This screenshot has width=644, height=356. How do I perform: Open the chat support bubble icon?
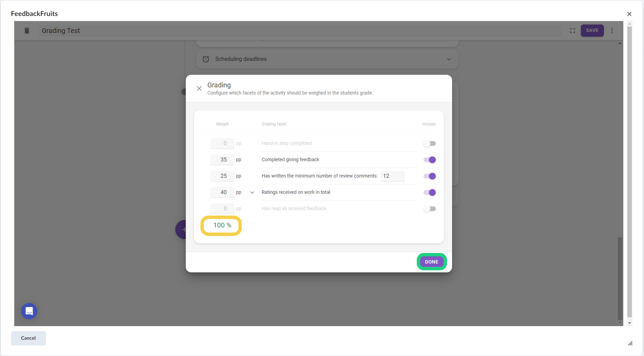29,311
